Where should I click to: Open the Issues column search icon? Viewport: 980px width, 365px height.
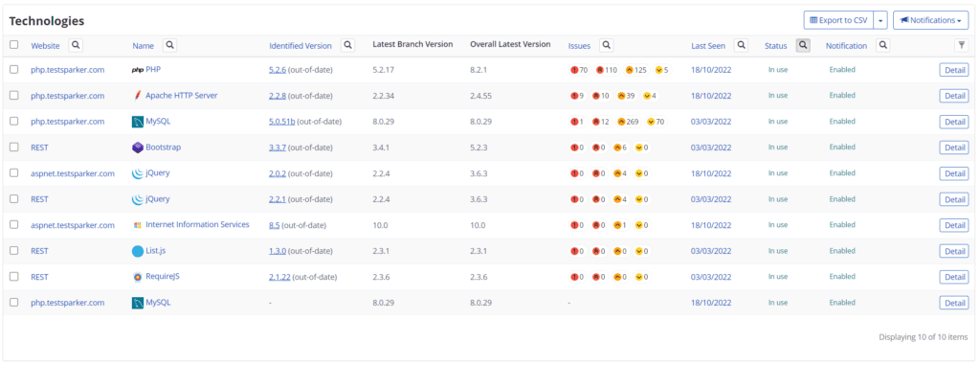(606, 45)
